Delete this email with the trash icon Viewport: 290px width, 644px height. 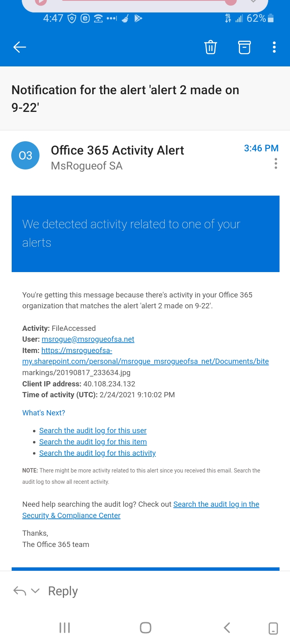(211, 47)
